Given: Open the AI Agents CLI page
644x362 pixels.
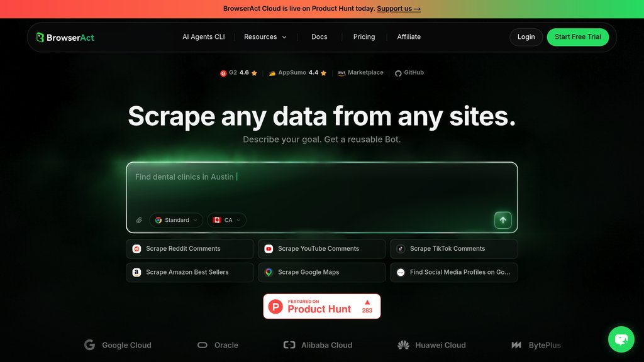Looking at the screenshot, I should coord(204,37).
